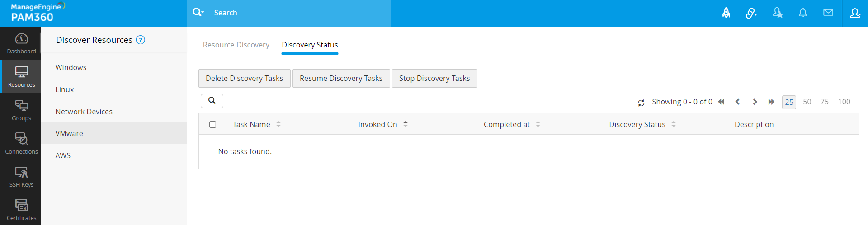Click the rocket icon in header
The image size is (868, 225).
tap(726, 13)
